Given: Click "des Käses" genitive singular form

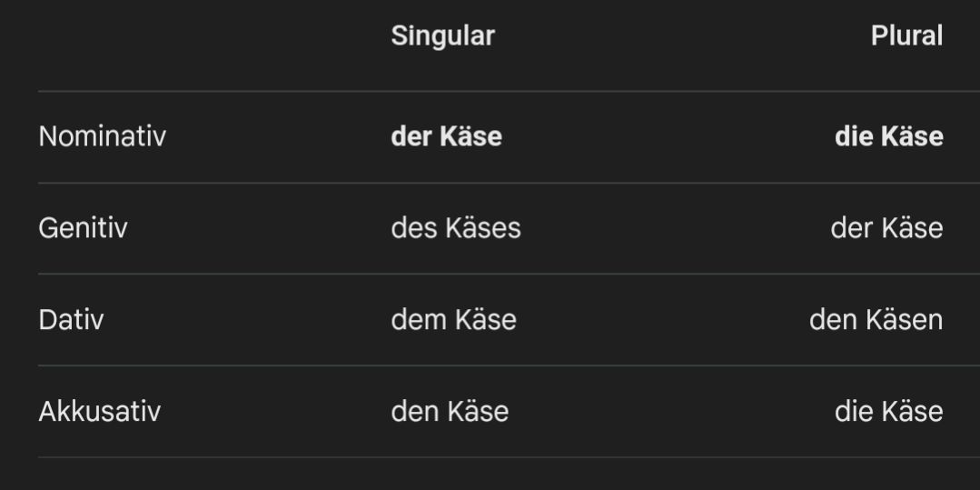Looking at the screenshot, I should pyautogui.click(x=456, y=228).
